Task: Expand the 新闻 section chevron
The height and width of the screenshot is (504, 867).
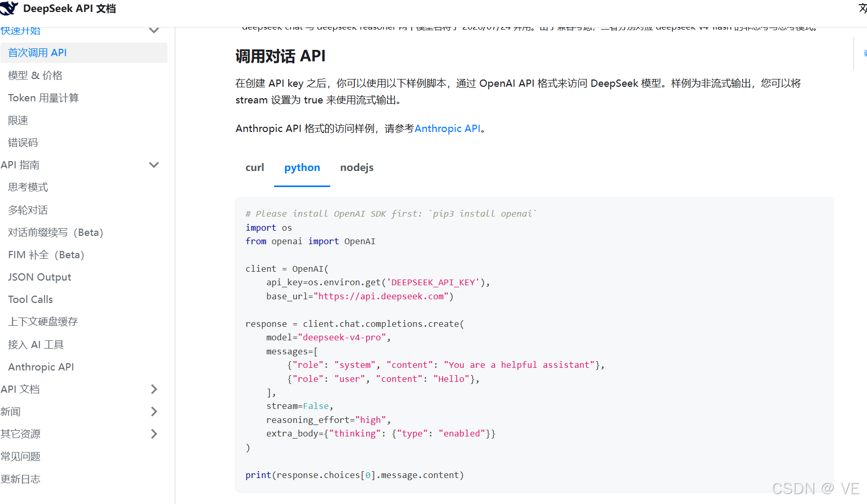Action: (154, 412)
